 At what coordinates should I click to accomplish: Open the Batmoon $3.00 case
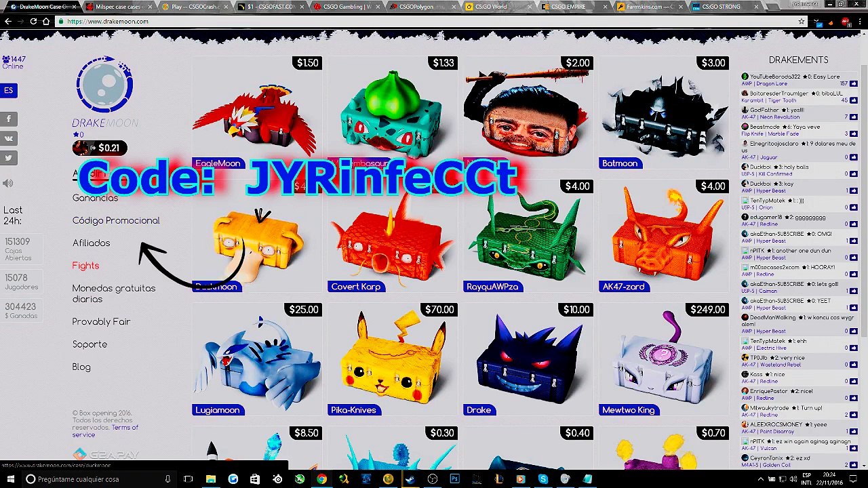(663, 113)
